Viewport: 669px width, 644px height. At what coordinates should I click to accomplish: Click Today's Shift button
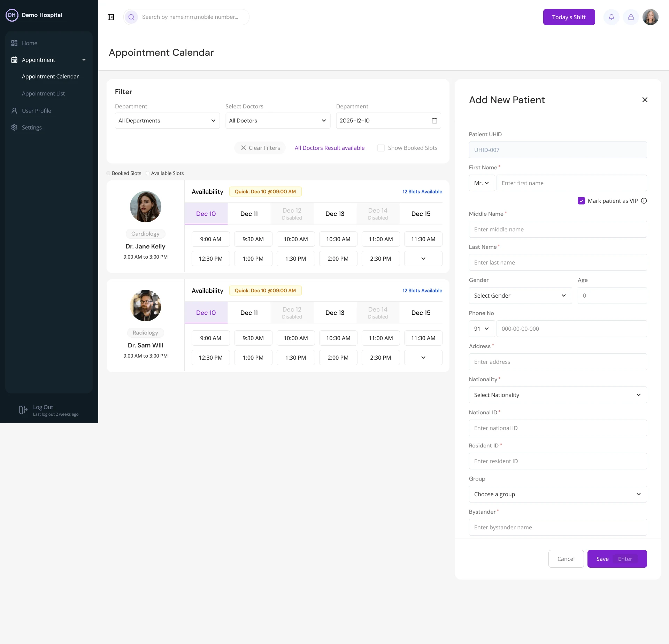[x=569, y=17]
